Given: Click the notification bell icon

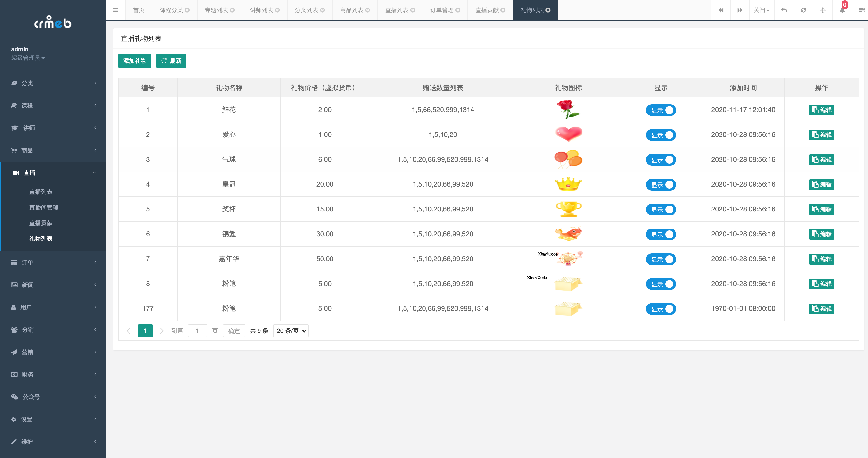Looking at the screenshot, I should coord(842,10).
